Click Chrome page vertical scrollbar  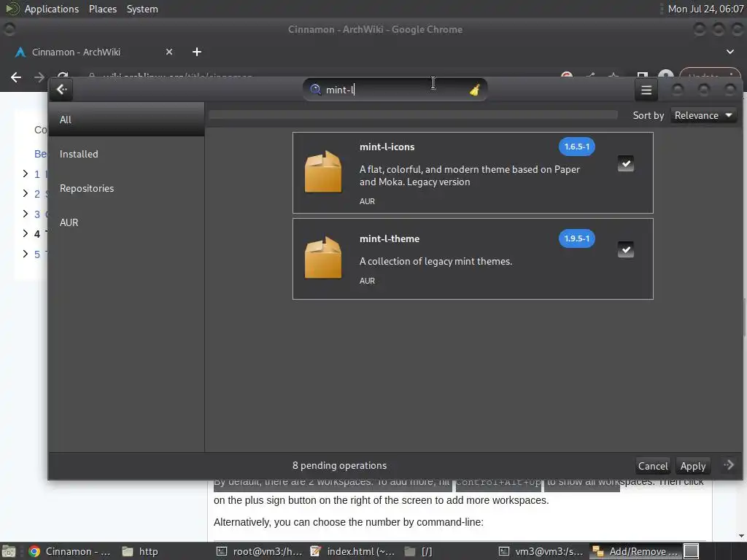tap(743, 316)
